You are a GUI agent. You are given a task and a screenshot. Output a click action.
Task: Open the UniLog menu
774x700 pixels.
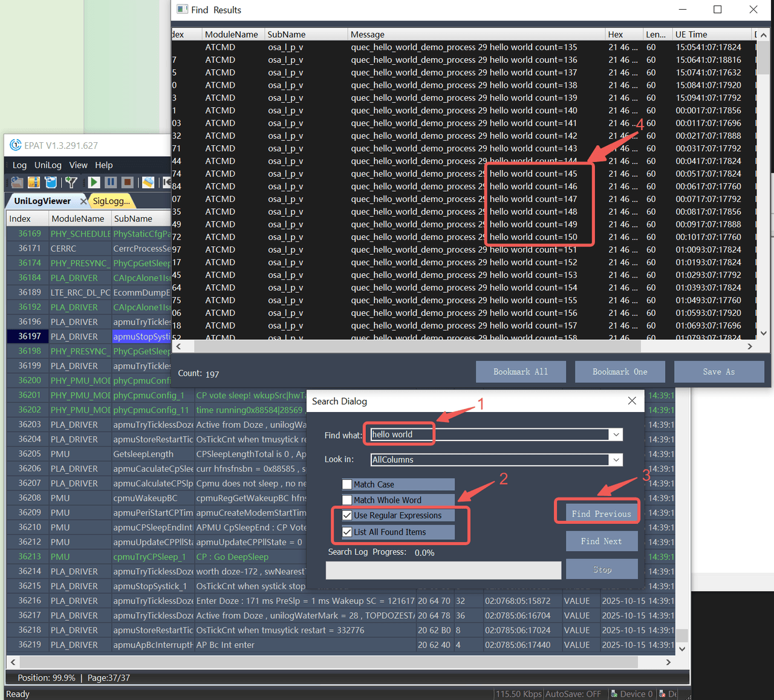tap(48, 165)
